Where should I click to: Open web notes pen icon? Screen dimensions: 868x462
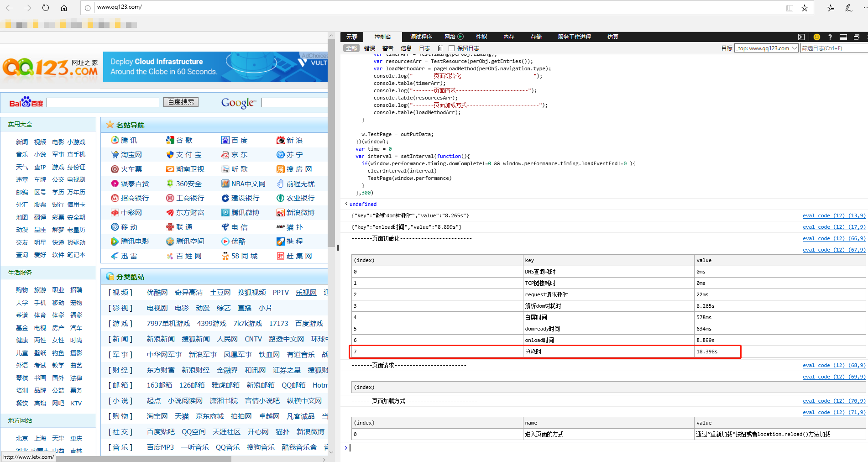point(848,8)
